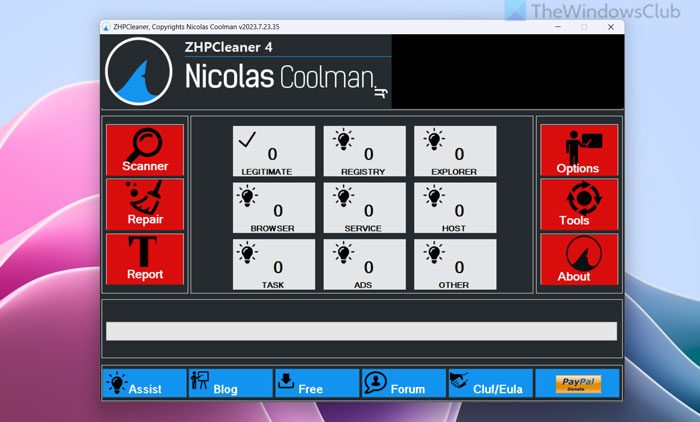The image size is (700, 422).
Task: Open the Assist help button
Action: pyautogui.click(x=144, y=383)
